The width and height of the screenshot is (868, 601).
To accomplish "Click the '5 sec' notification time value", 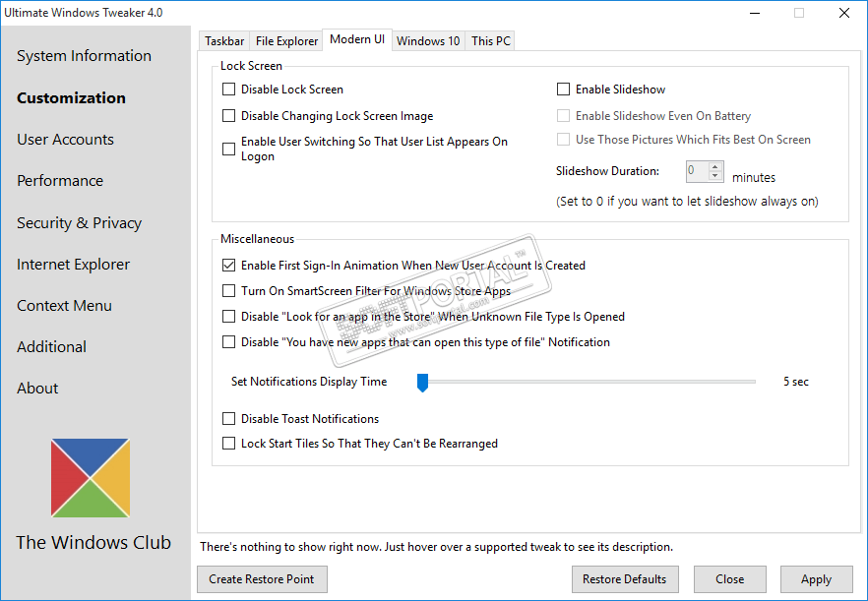I will [x=796, y=382].
